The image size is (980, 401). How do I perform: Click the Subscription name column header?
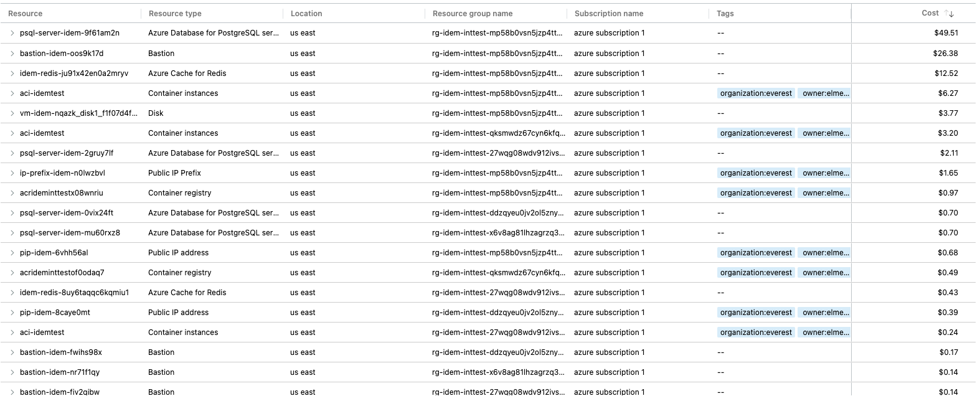[609, 13]
